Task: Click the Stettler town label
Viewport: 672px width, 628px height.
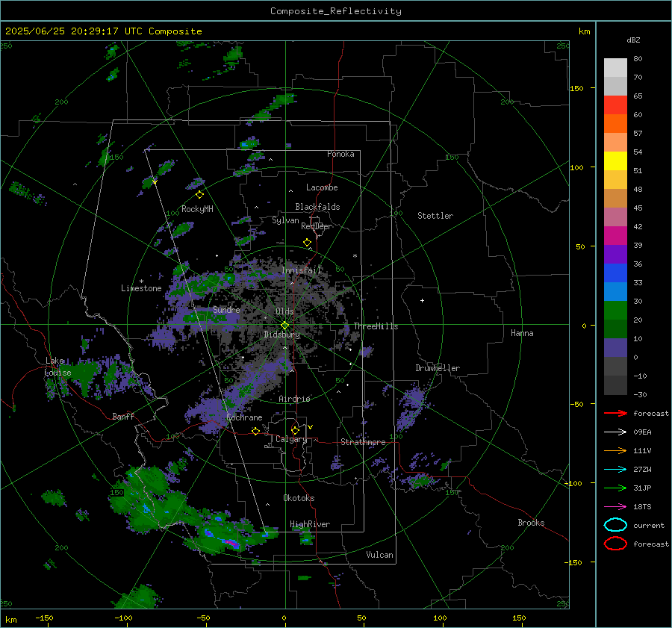Action: pos(435,216)
